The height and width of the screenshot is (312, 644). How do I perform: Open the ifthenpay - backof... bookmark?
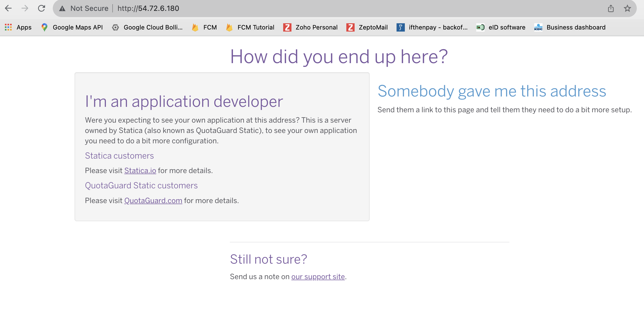pyautogui.click(x=432, y=27)
